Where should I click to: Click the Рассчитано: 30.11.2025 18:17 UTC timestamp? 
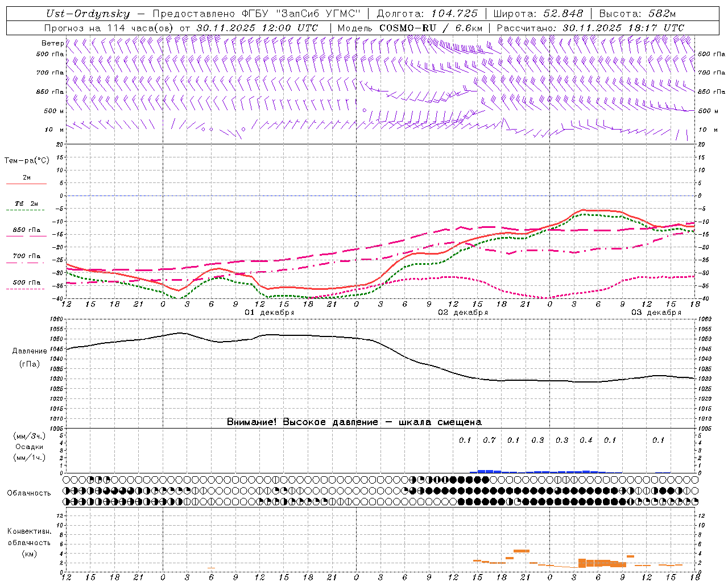pos(590,28)
